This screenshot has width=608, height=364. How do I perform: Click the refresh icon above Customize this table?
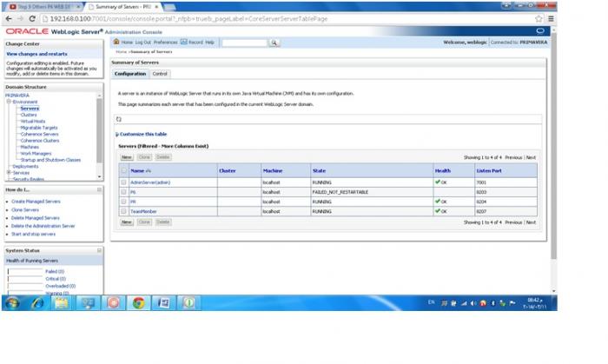click(119, 119)
